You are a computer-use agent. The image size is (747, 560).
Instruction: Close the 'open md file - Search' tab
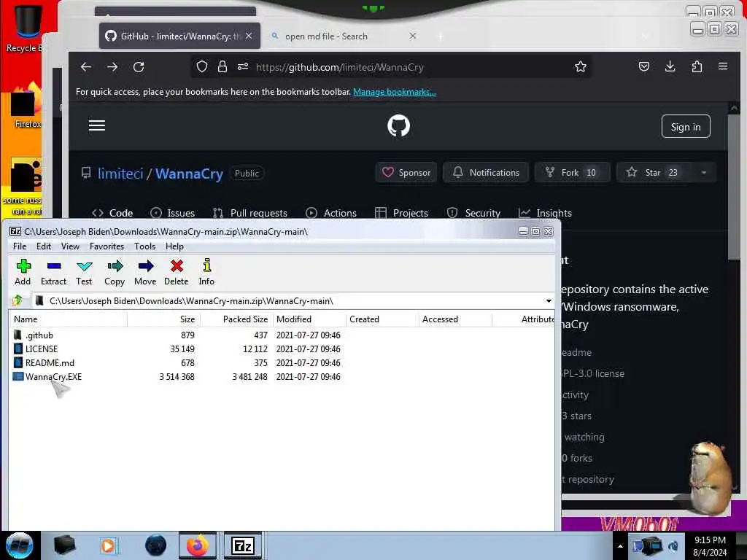413,36
